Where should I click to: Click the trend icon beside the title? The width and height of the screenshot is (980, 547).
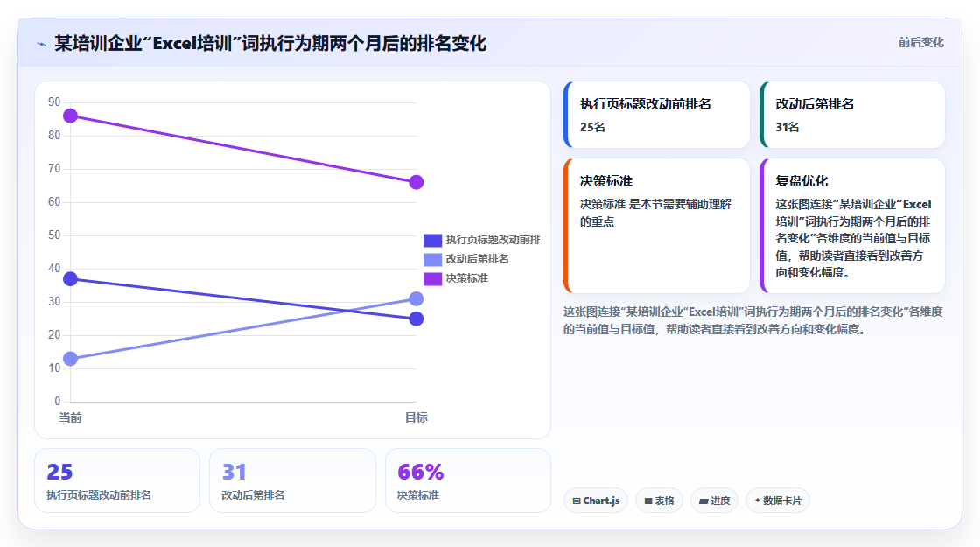tap(42, 44)
